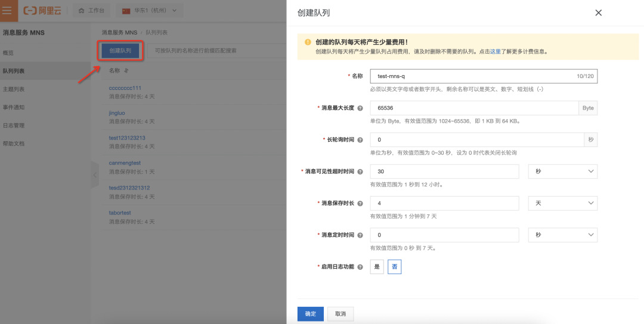This screenshot has height=324, width=644.
Task: Click the 这里 billing info link
Action: click(x=496, y=52)
